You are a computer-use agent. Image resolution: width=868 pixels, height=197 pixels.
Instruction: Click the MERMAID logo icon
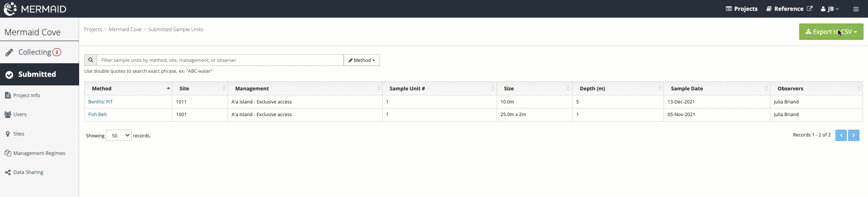(10, 9)
